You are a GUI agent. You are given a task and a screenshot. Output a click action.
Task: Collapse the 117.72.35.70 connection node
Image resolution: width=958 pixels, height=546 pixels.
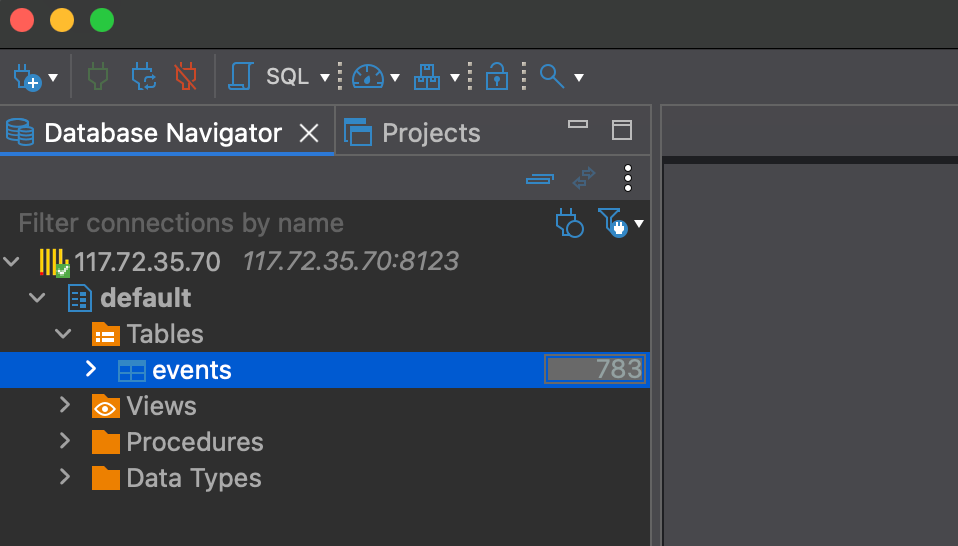point(12,262)
